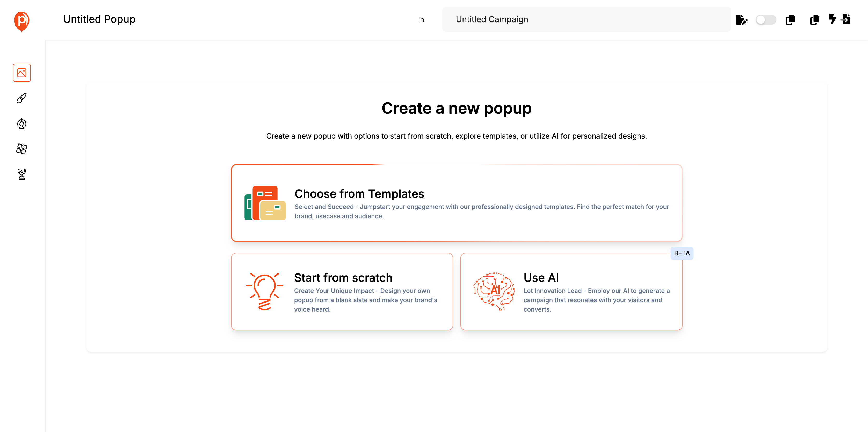Open the Untitled Campaign selector field
Screen dimensions: 868x432
coord(586,19)
